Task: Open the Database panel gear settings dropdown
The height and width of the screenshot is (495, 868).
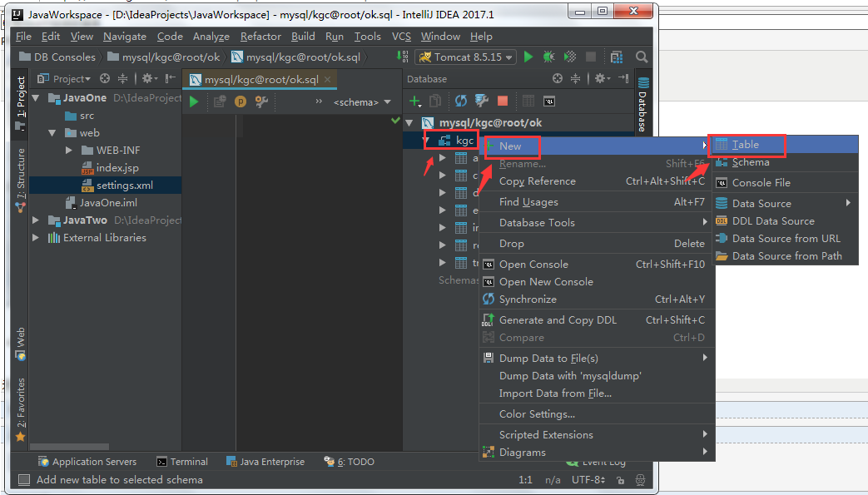Action: (x=602, y=79)
